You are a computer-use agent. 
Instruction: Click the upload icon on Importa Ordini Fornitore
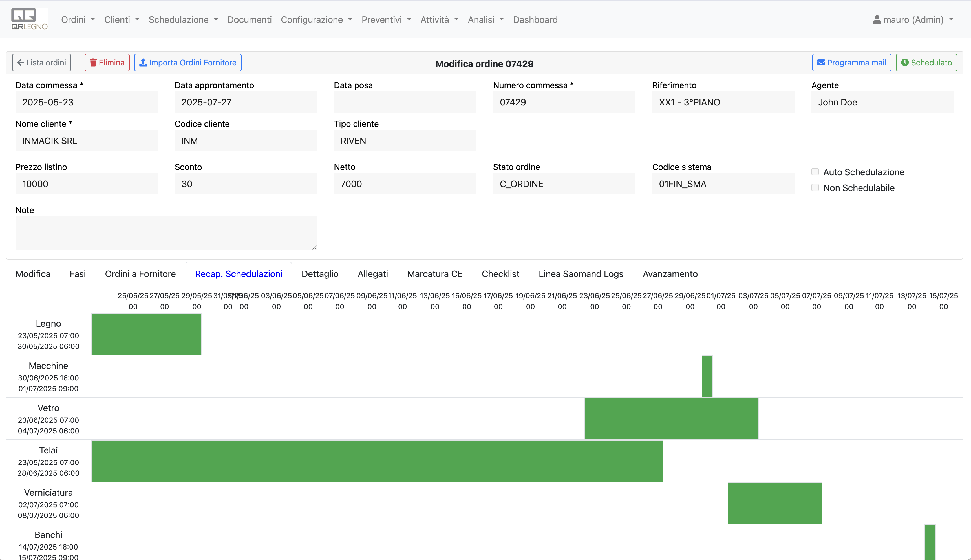pyautogui.click(x=143, y=63)
